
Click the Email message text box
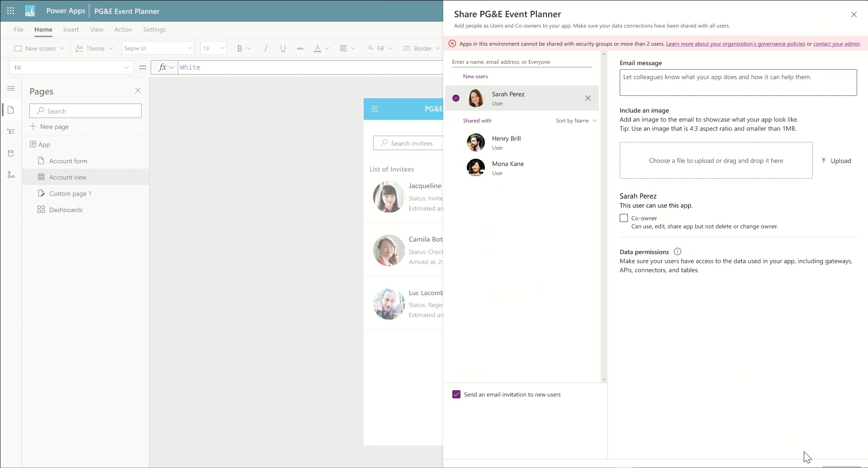(738, 82)
